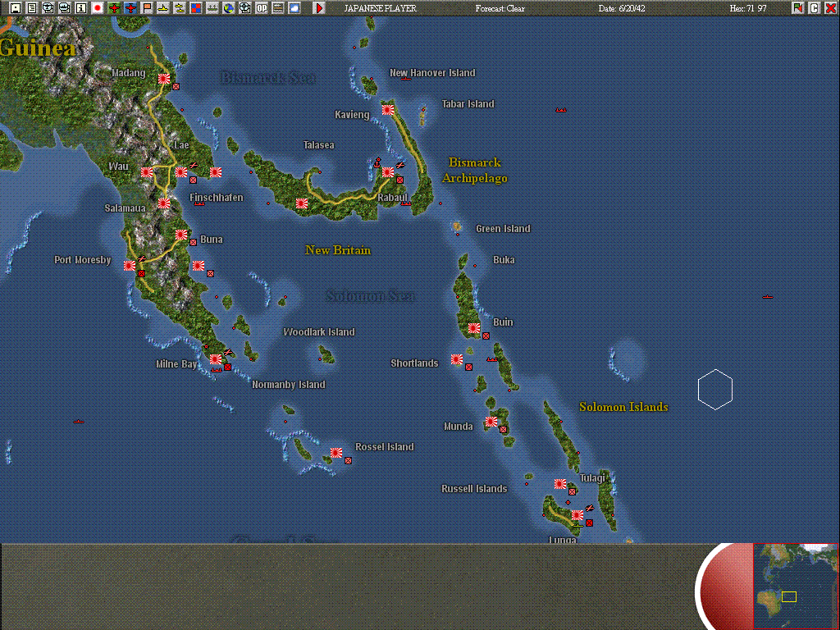The width and height of the screenshot is (840, 630).
Task: Click the 'C' button in top-right corner
Action: (x=815, y=8)
